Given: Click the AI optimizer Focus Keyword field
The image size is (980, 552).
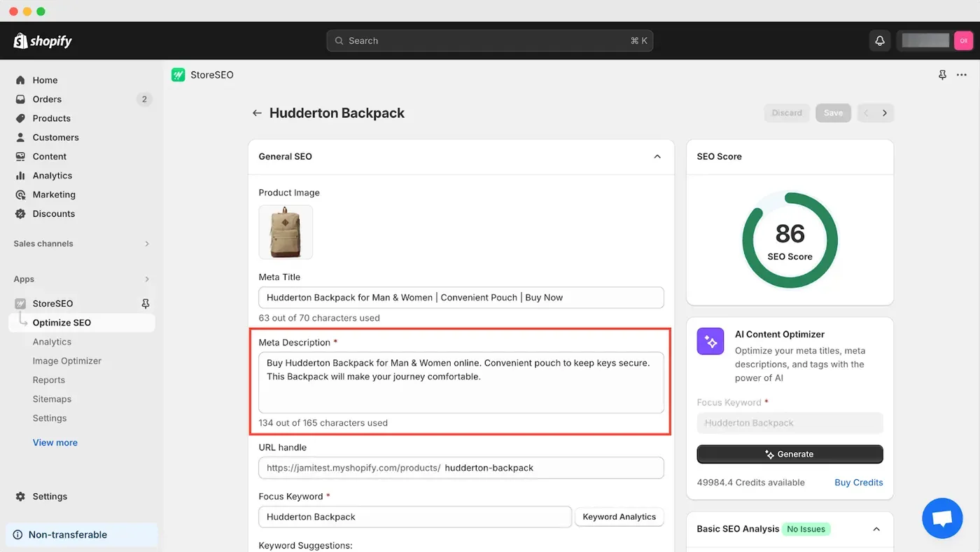Looking at the screenshot, I should (x=790, y=423).
